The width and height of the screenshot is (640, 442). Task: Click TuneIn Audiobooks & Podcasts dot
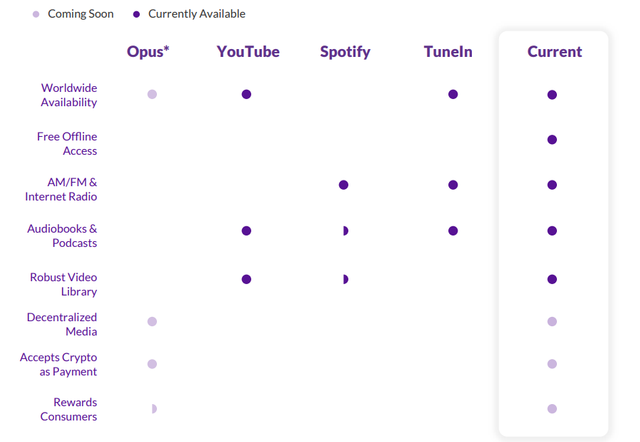pyautogui.click(x=453, y=231)
